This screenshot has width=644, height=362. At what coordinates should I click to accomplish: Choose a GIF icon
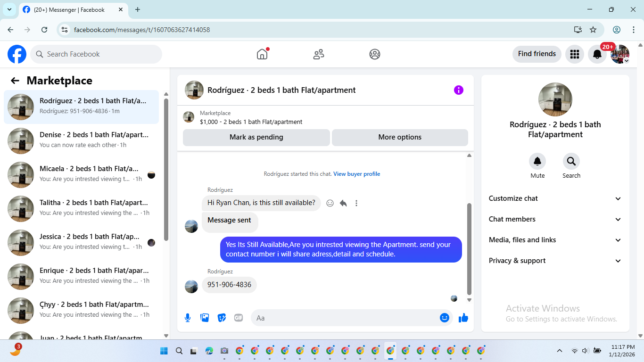239,318
